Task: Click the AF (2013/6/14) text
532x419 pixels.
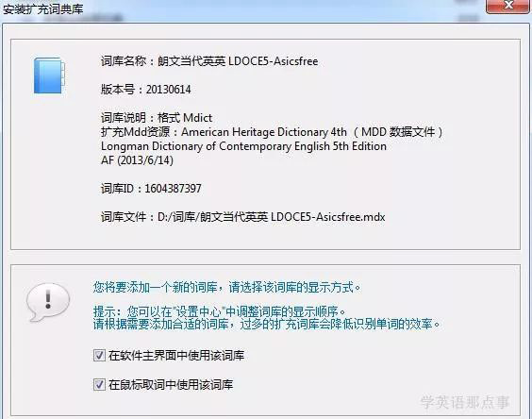Action: pyautogui.click(x=137, y=160)
